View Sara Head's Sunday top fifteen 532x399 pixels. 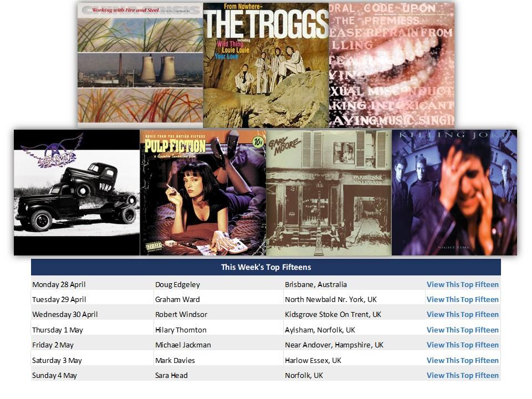point(462,375)
